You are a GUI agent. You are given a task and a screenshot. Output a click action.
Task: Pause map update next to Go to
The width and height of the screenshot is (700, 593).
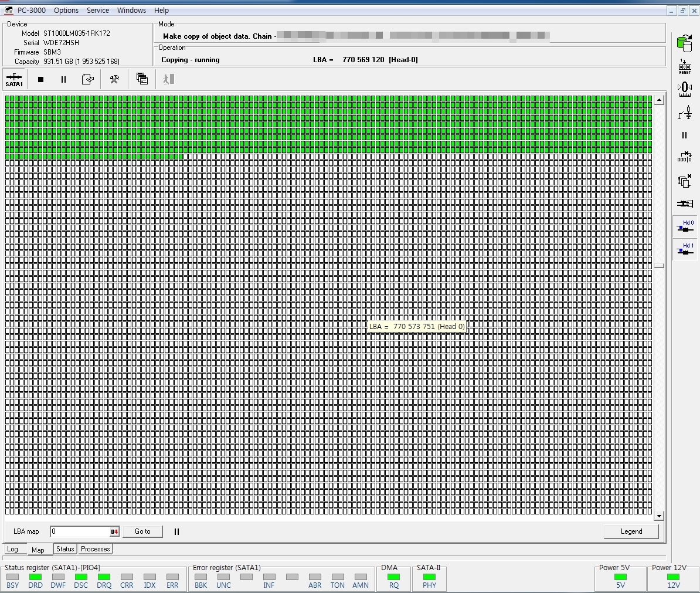pyautogui.click(x=176, y=531)
